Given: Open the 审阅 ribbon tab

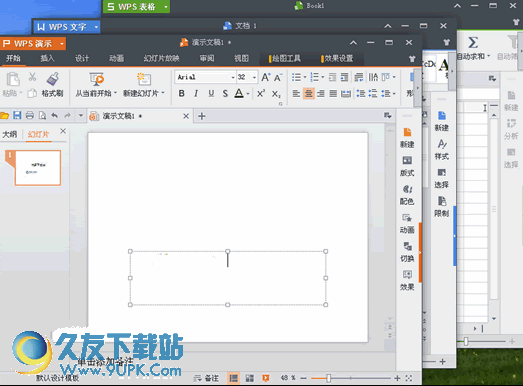Looking at the screenshot, I should pyautogui.click(x=207, y=58).
